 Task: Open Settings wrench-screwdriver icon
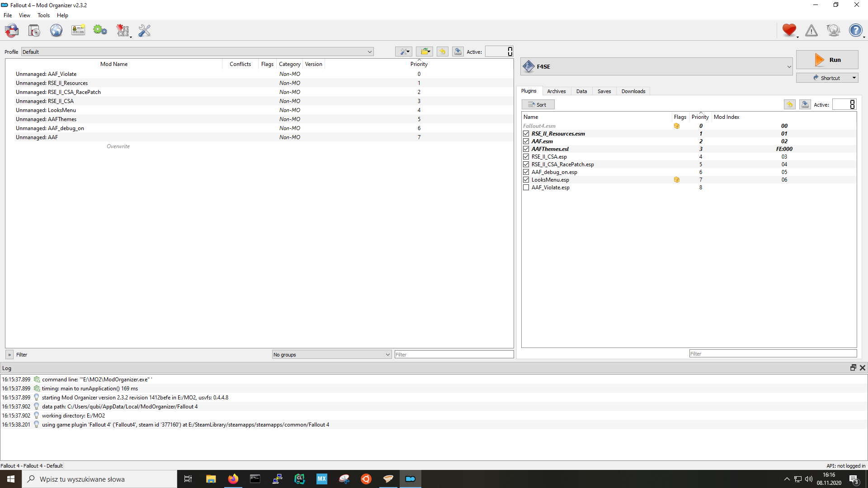pyautogui.click(x=144, y=30)
